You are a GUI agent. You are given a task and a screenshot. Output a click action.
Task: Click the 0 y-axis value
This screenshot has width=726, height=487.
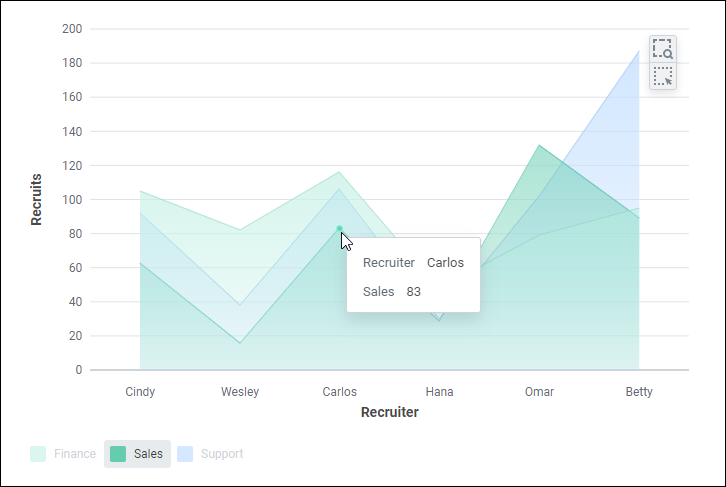[79, 370]
